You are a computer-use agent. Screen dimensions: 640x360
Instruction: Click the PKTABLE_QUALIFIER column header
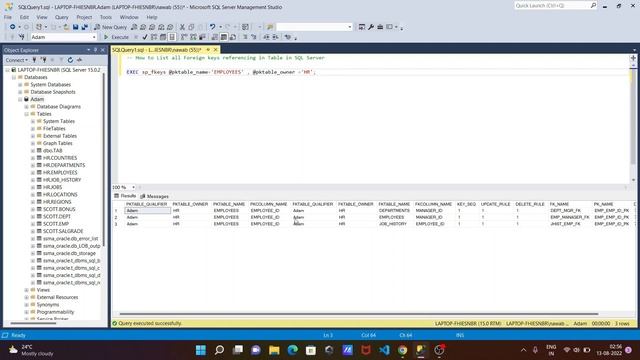click(147, 204)
